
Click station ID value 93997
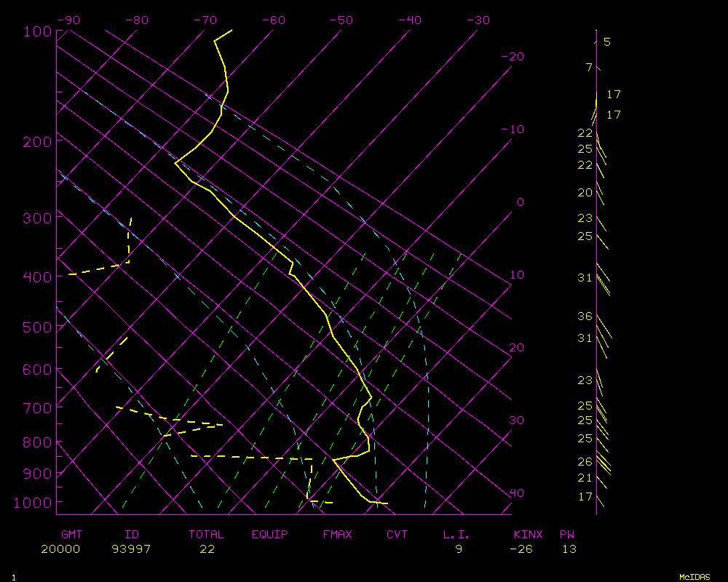click(131, 549)
